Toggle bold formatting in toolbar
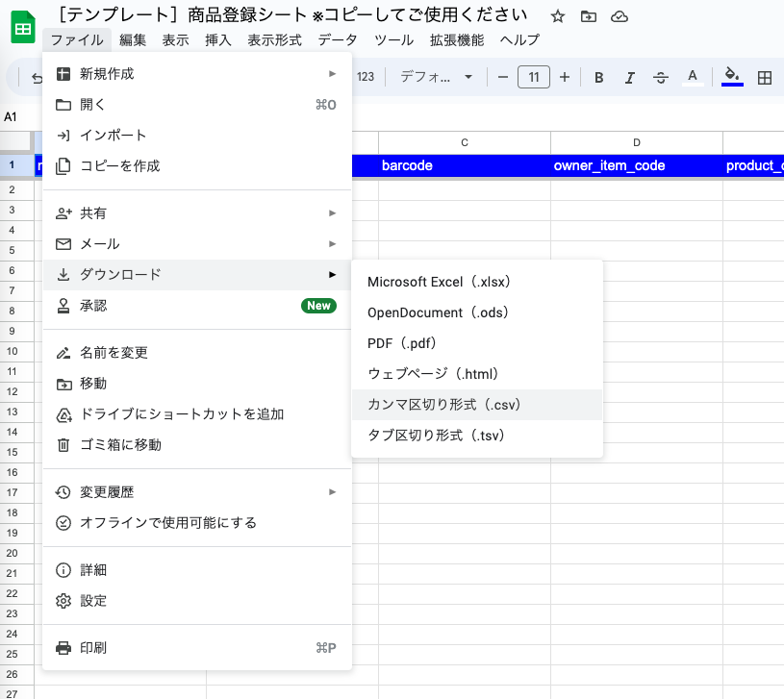 click(598, 78)
